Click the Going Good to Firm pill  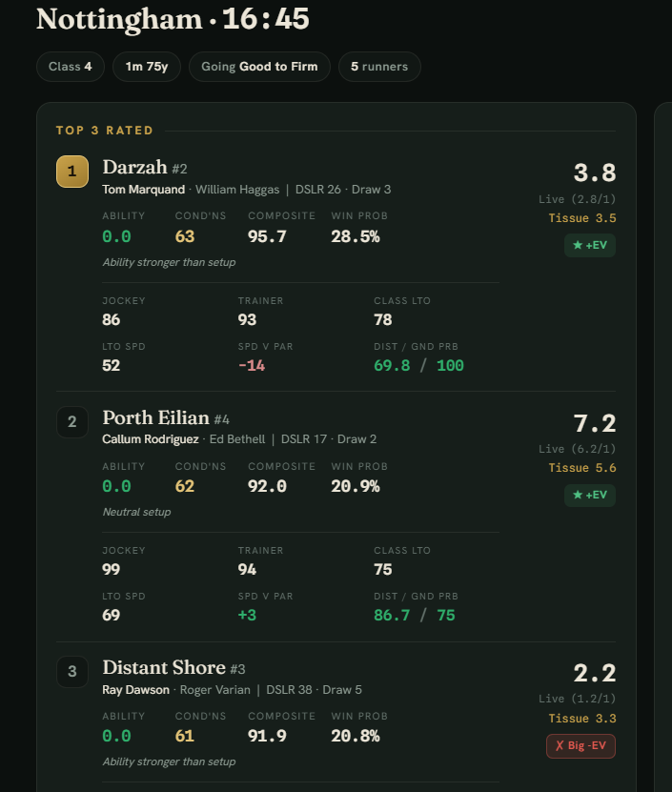point(259,67)
